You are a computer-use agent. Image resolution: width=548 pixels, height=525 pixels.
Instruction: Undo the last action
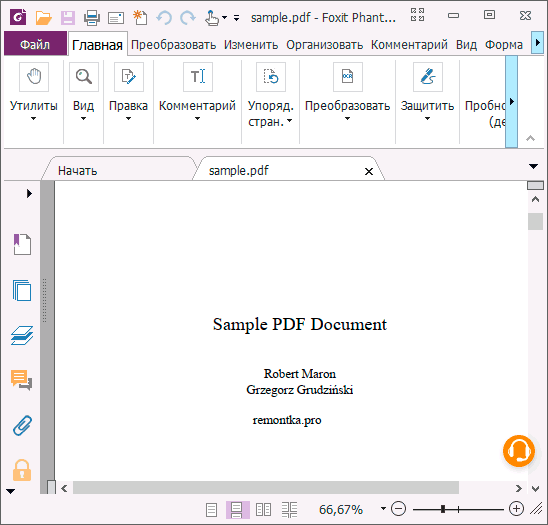pos(164,17)
